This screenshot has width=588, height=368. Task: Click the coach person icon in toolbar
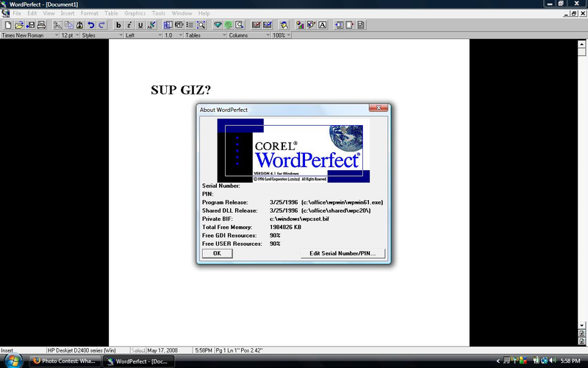coord(284,25)
